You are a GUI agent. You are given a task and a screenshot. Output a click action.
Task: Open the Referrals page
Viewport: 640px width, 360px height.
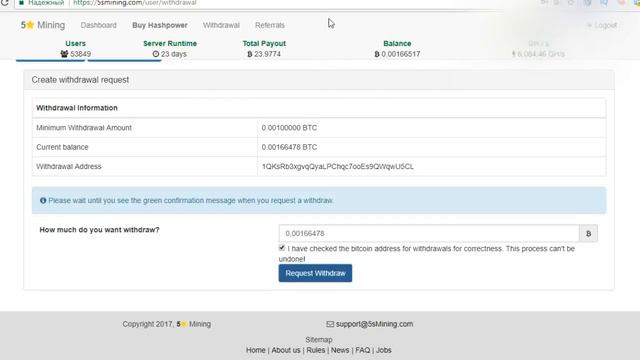[270, 25]
